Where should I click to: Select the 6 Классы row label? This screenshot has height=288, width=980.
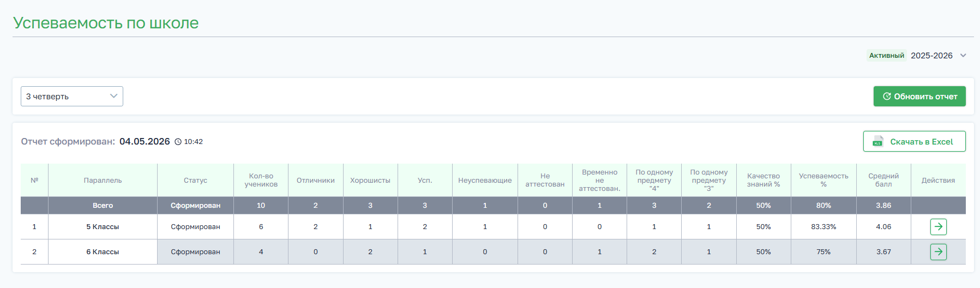pyautogui.click(x=103, y=251)
